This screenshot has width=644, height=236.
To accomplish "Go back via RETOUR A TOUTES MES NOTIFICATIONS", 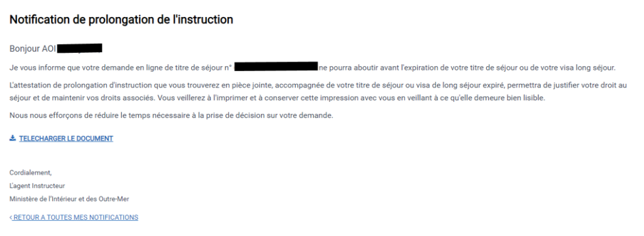I will pyautogui.click(x=75, y=217).
